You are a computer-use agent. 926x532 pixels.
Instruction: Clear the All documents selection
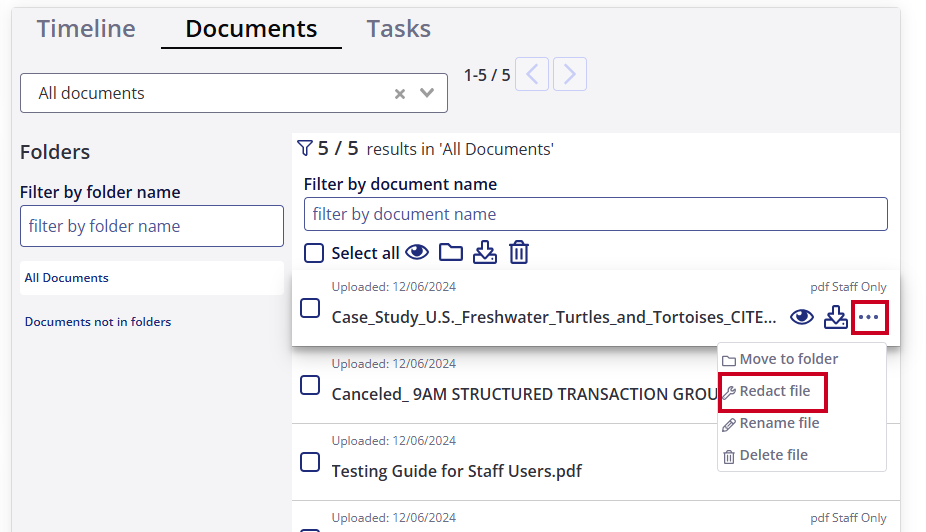tap(400, 93)
